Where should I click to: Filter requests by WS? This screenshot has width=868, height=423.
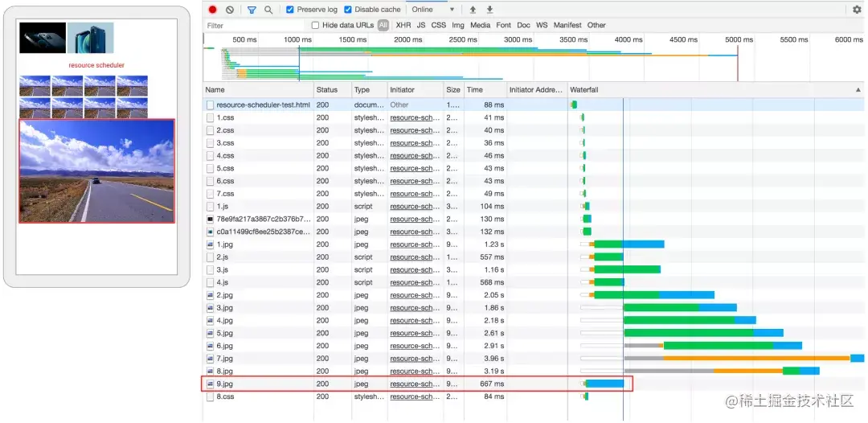point(542,25)
